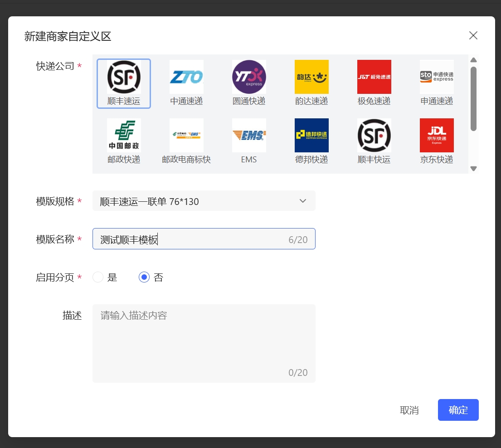Pick the 圆通快递 YTO express logo
Image resolution: width=501 pixels, height=448 pixels.
(x=249, y=77)
